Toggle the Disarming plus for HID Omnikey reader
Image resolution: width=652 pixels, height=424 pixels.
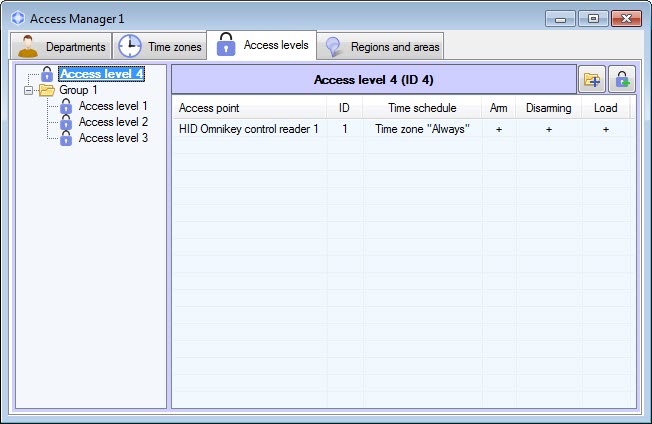549,130
